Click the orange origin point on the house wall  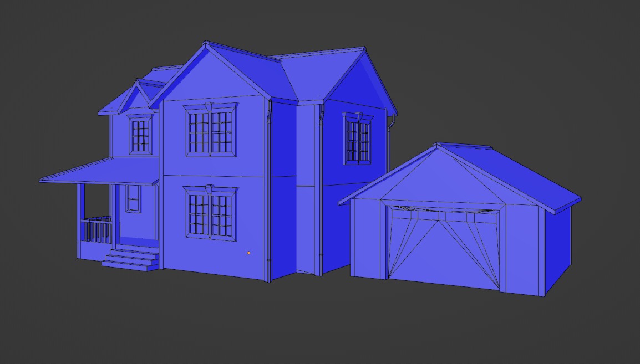click(x=248, y=253)
